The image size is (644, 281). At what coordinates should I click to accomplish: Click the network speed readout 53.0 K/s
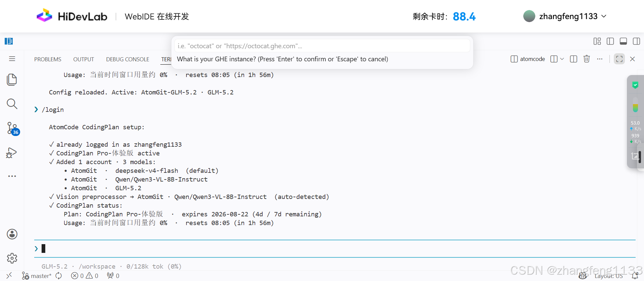[636, 126]
